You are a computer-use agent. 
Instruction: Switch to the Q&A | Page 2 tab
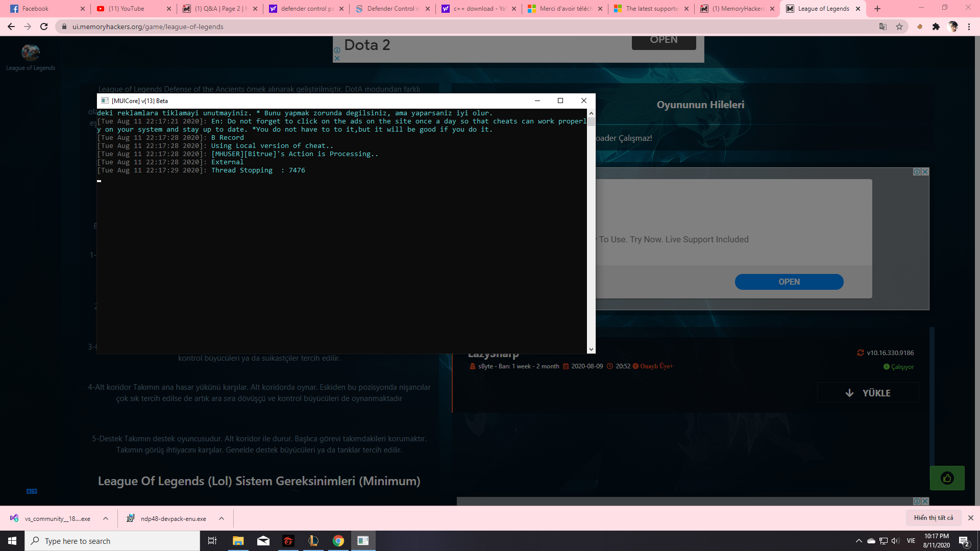click(x=220, y=9)
